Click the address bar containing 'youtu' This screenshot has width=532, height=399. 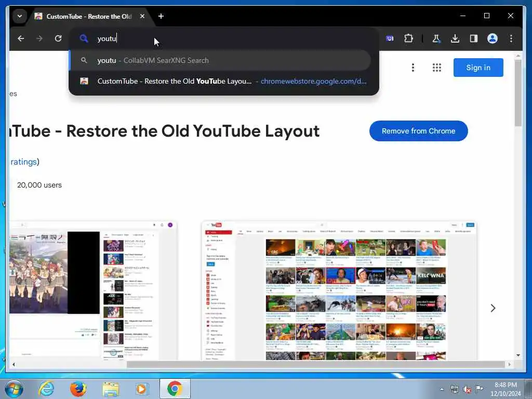[x=224, y=38]
